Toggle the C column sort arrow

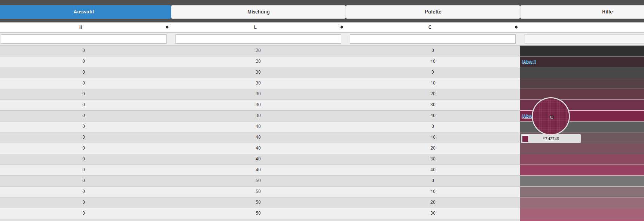[516, 27]
